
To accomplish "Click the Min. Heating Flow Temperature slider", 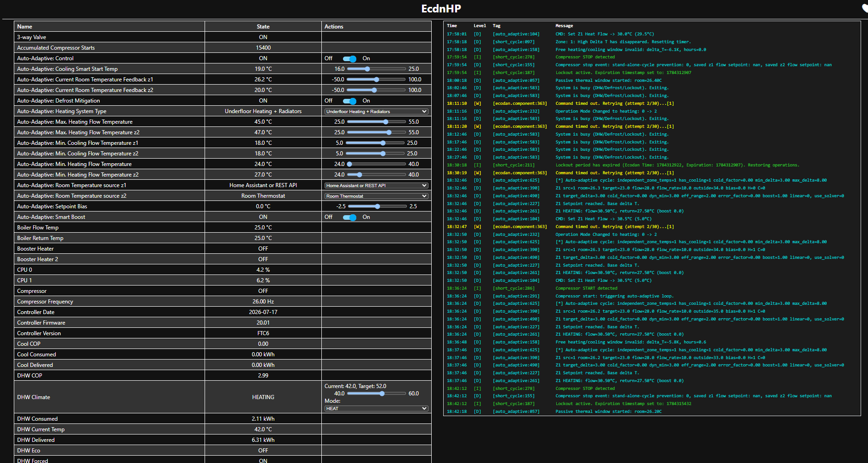I will pos(377,164).
